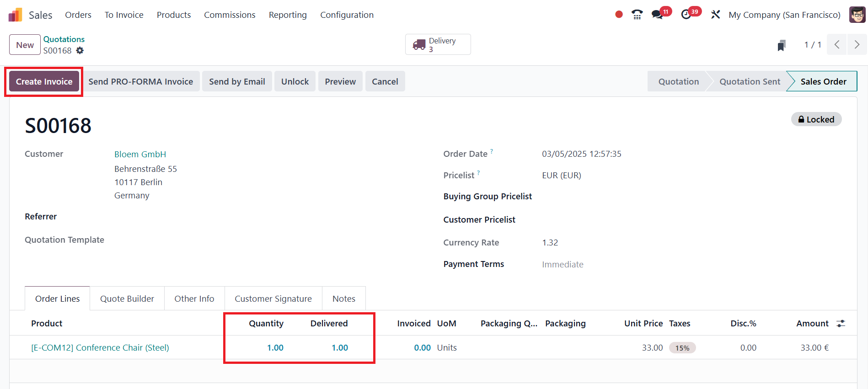868x389 pixels.
Task: Switch to the Other Info tab
Action: point(194,298)
